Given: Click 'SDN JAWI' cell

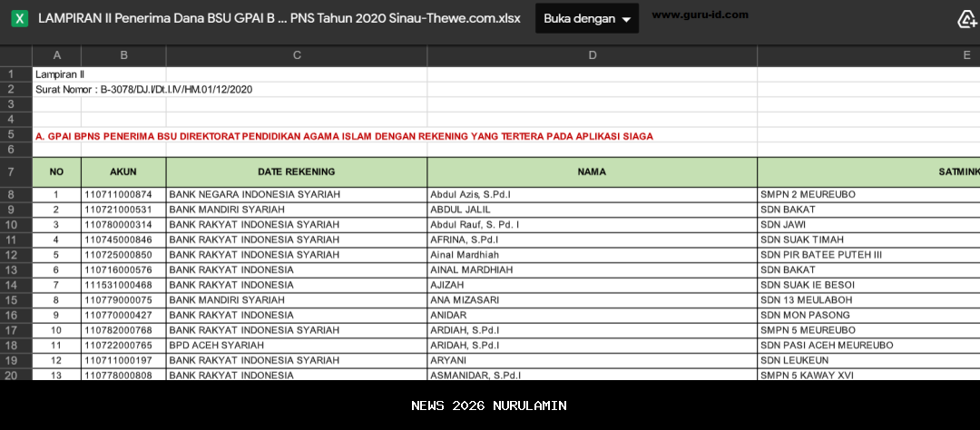Looking at the screenshot, I should 868,224.
